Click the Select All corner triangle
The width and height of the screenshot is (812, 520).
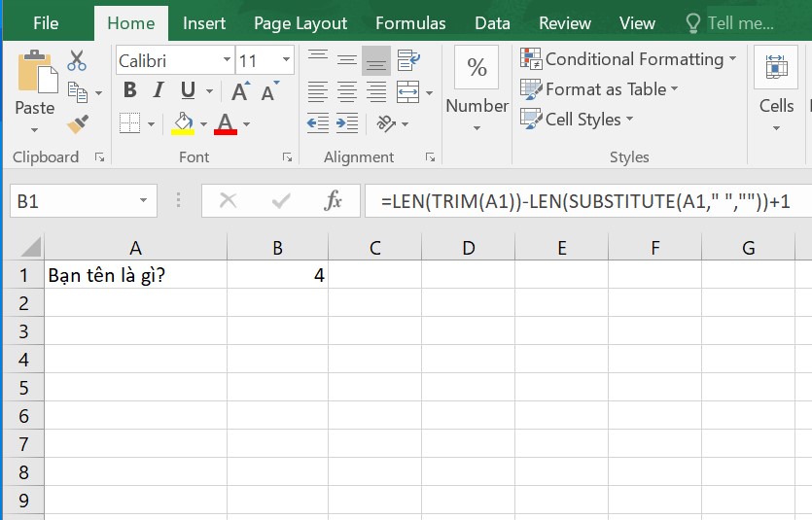(x=31, y=247)
